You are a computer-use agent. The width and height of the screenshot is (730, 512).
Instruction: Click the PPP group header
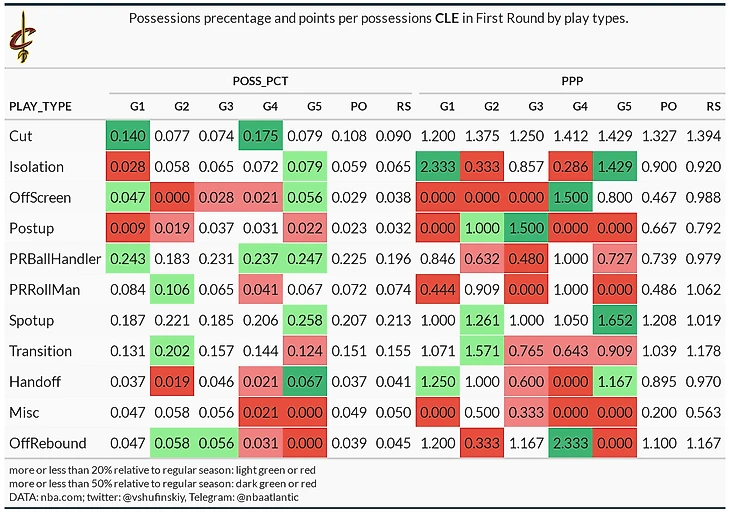[571, 77]
